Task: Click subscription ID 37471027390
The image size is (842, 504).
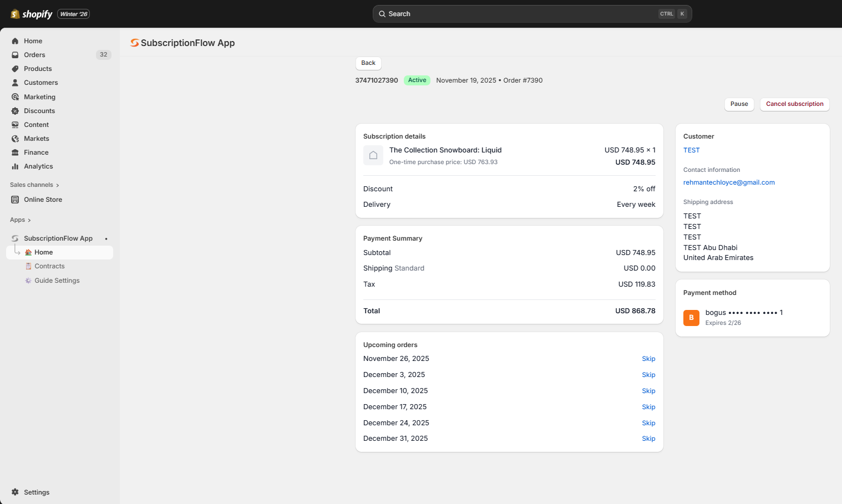Action: coord(377,80)
